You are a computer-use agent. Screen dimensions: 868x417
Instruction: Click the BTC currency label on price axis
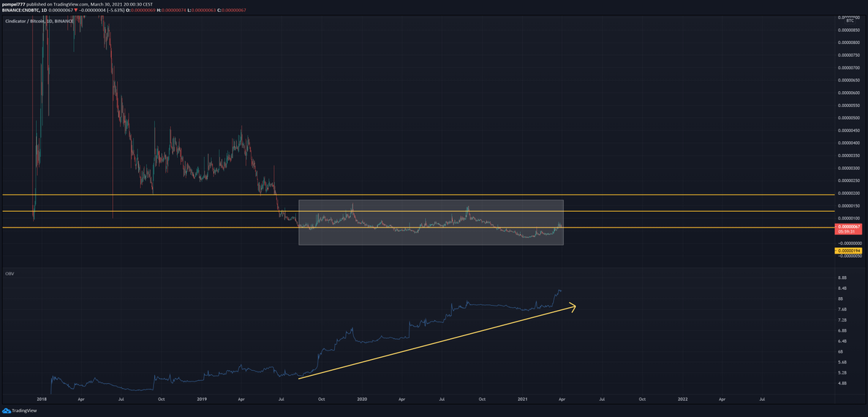[x=850, y=21]
